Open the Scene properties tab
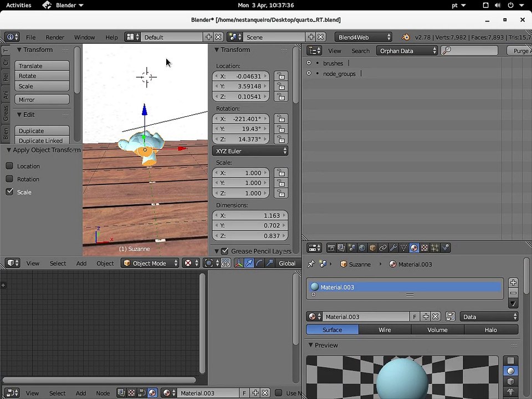This screenshot has width=532, height=399. tap(352, 248)
